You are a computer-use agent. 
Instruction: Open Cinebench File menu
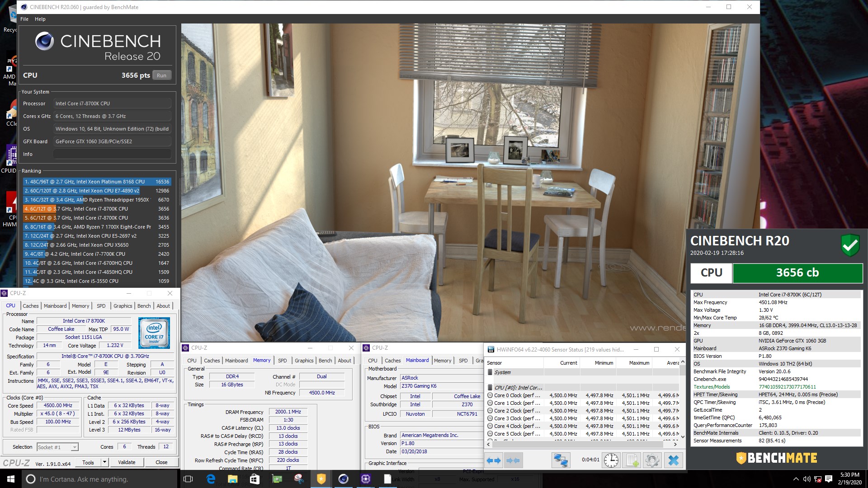(24, 19)
